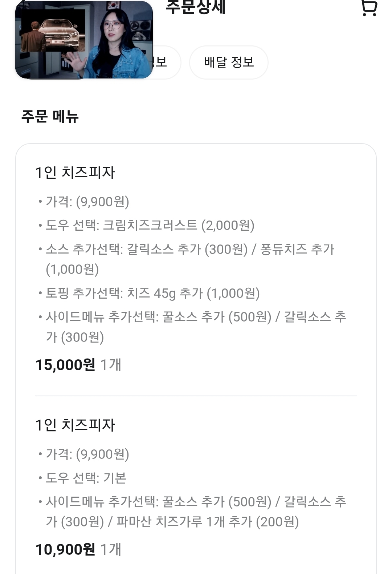Viewport: 392px width, 574px height.
Task: Click the 1개 quantity beside 15,000원
Action: click(110, 365)
